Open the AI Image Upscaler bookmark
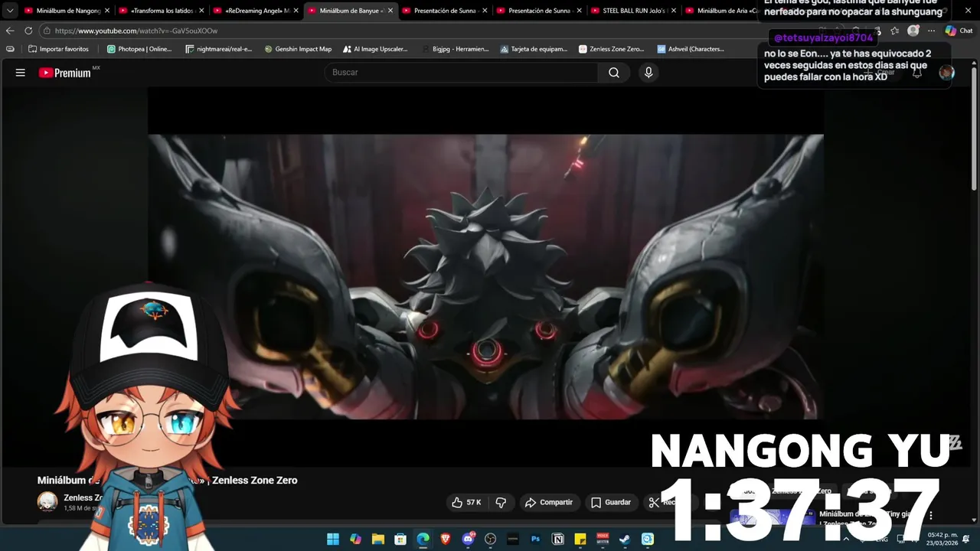 pos(375,49)
